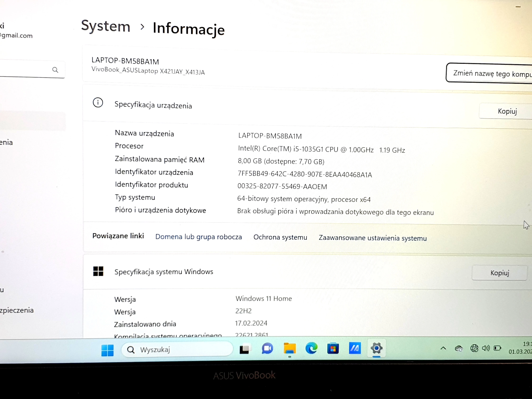Screen dimensions: 532x399
Task: Select the 64-bitowy system operacyjny value
Action: point(304,199)
